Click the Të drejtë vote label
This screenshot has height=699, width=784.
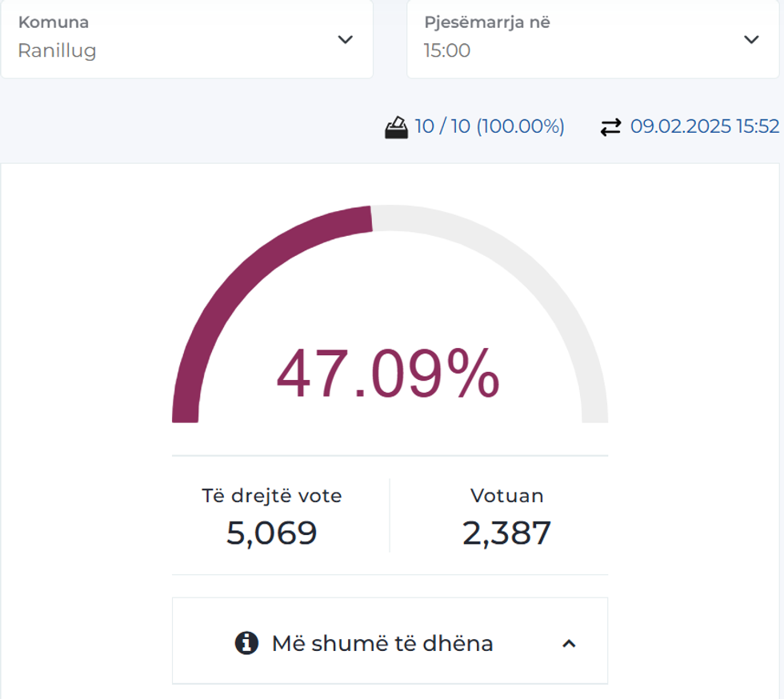271,496
